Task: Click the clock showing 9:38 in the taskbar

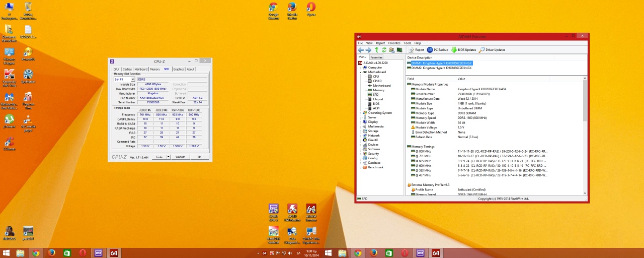Action: 311,253
